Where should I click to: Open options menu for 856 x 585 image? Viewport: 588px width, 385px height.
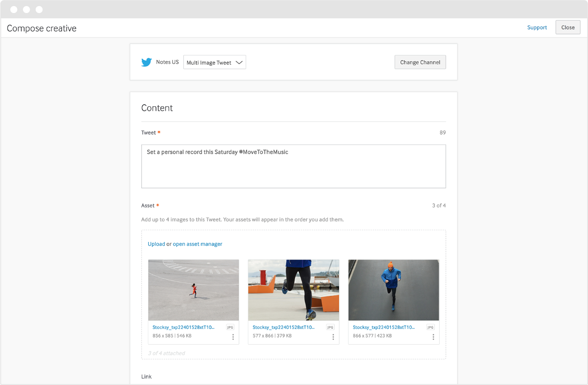(x=233, y=337)
